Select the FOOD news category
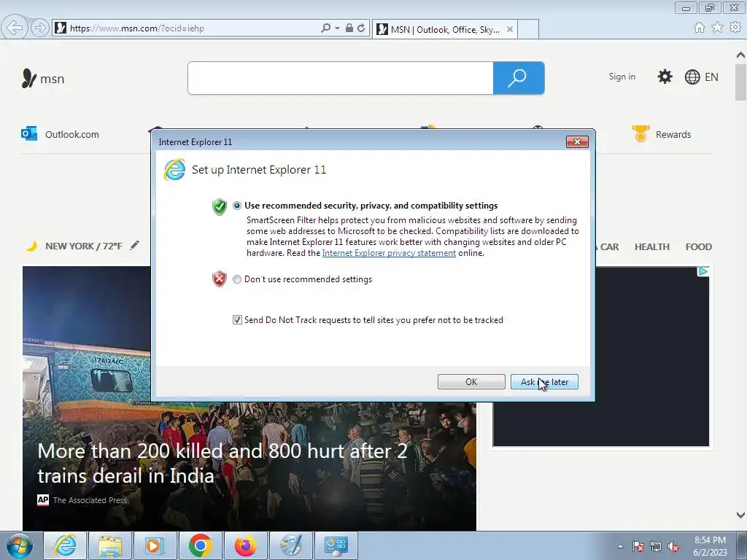This screenshot has height=560, width=747. [x=698, y=246]
